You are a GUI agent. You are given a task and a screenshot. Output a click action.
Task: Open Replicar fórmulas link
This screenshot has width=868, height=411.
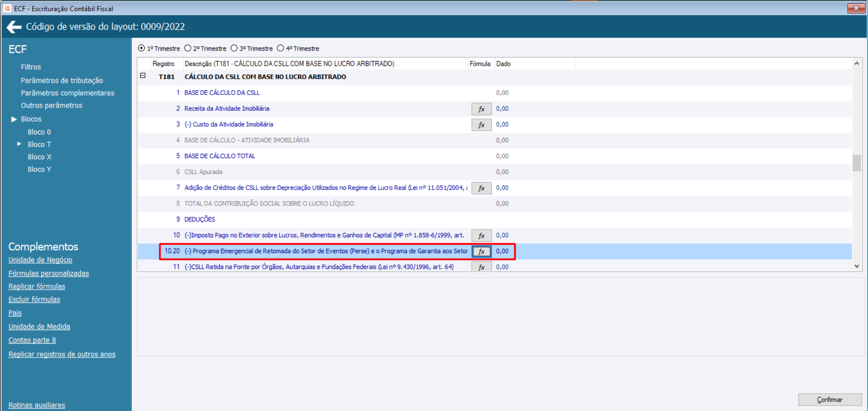pos(37,286)
